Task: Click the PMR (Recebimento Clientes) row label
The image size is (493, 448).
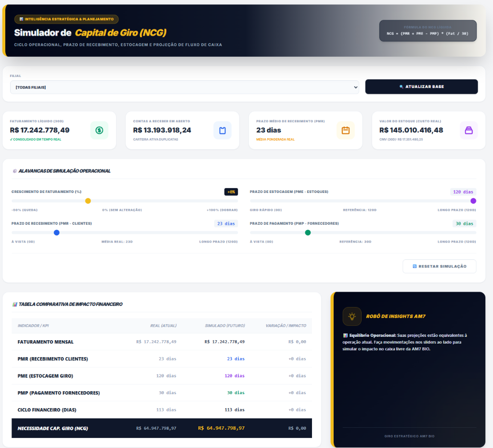Action: click(x=53, y=359)
